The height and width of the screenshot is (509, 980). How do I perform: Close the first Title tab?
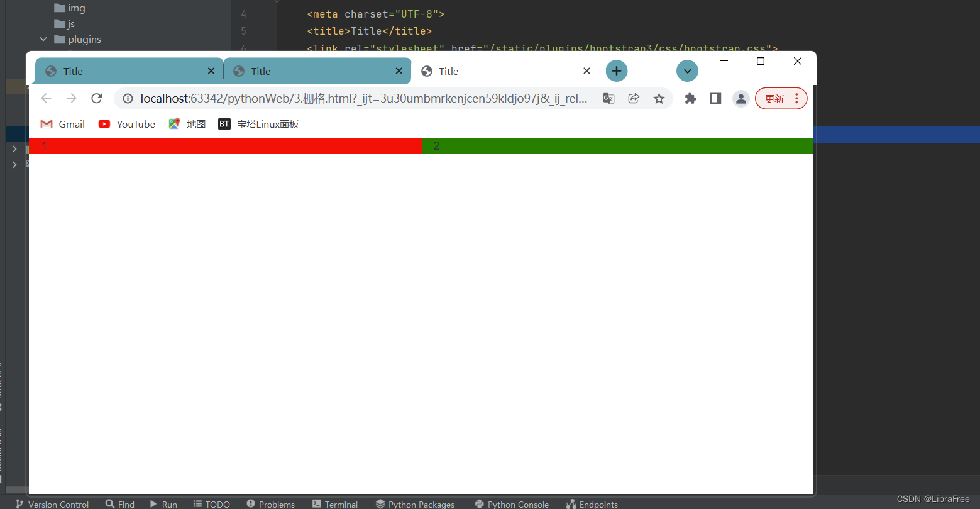(211, 71)
